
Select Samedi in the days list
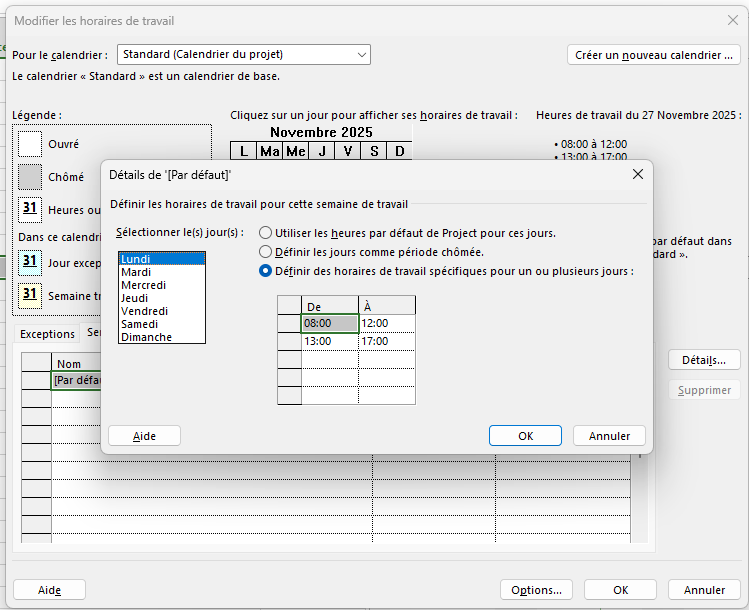(160, 324)
